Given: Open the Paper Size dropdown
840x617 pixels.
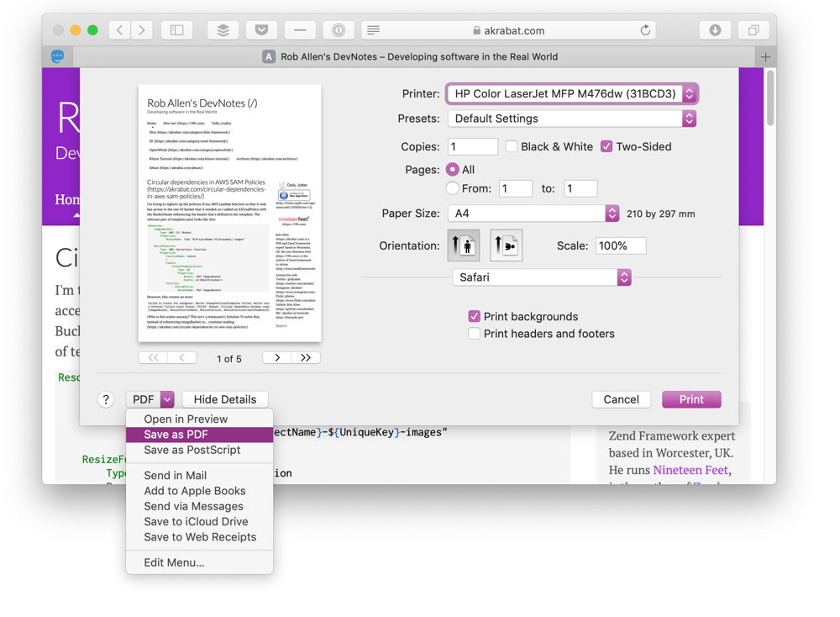Looking at the screenshot, I should point(533,214).
